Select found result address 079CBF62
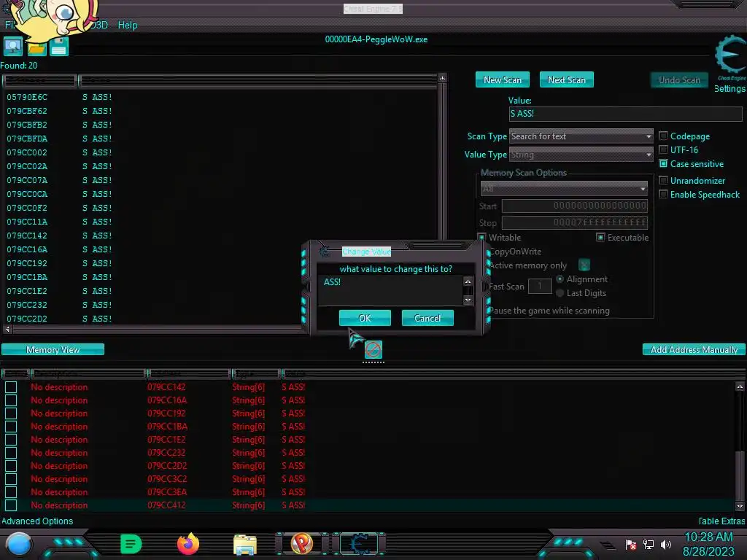 27,111
